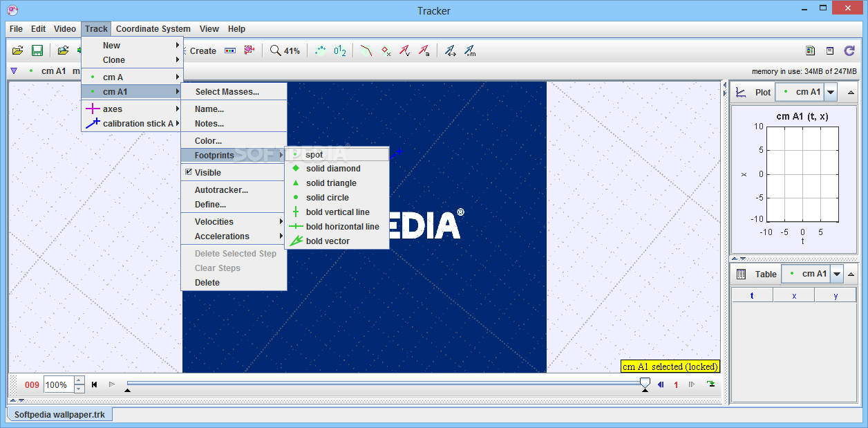Image resolution: width=868 pixels, height=428 pixels.
Task: Expand the Clone submenu
Action: (132, 60)
